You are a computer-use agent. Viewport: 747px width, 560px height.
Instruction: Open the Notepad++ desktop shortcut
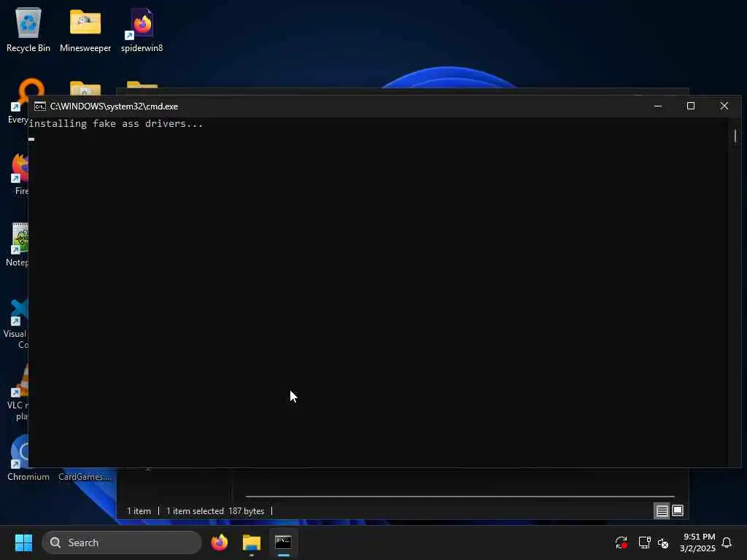(x=18, y=245)
